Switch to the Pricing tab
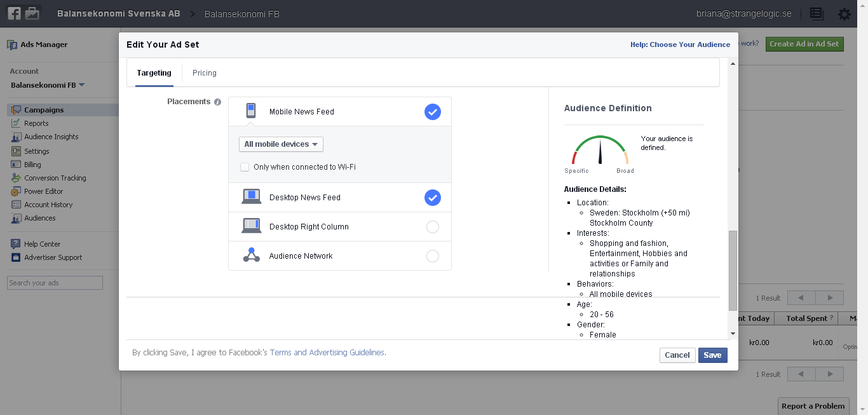 (x=205, y=73)
